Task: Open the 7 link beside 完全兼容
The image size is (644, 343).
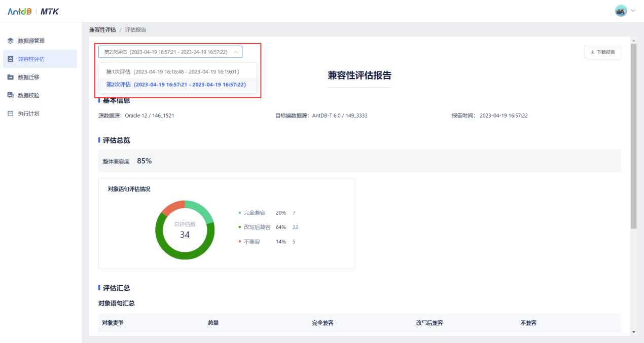Action: 293,213
